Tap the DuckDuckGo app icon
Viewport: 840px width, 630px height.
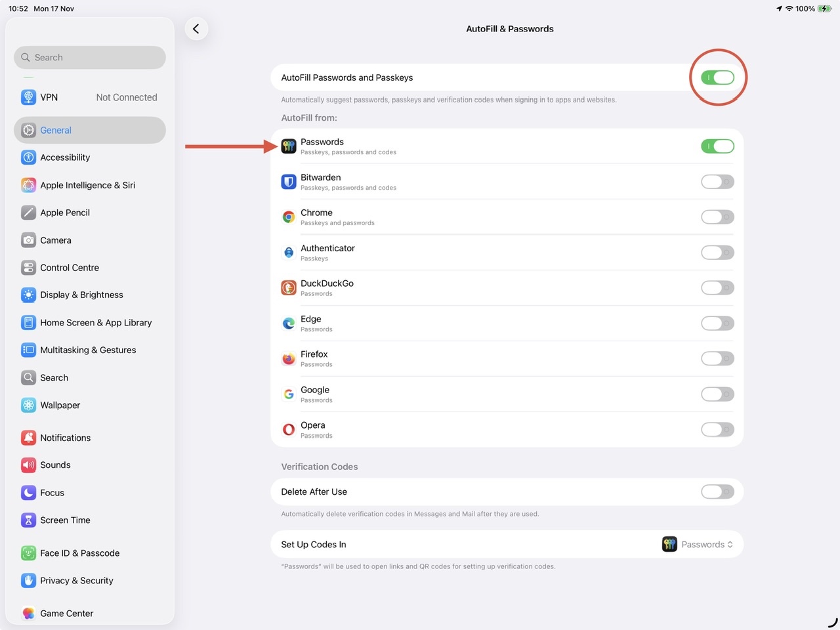pyautogui.click(x=289, y=288)
